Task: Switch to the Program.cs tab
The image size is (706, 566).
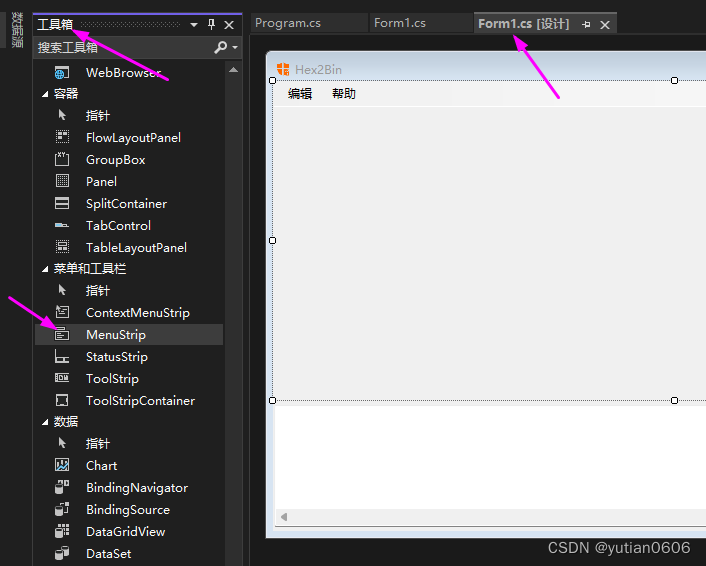Action: pyautogui.click(x=288, y=23)
